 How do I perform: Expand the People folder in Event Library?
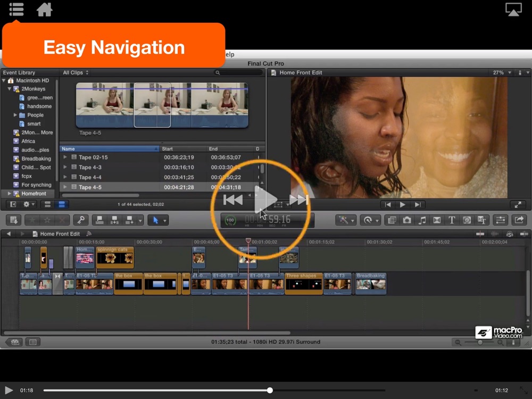(15, 115)
